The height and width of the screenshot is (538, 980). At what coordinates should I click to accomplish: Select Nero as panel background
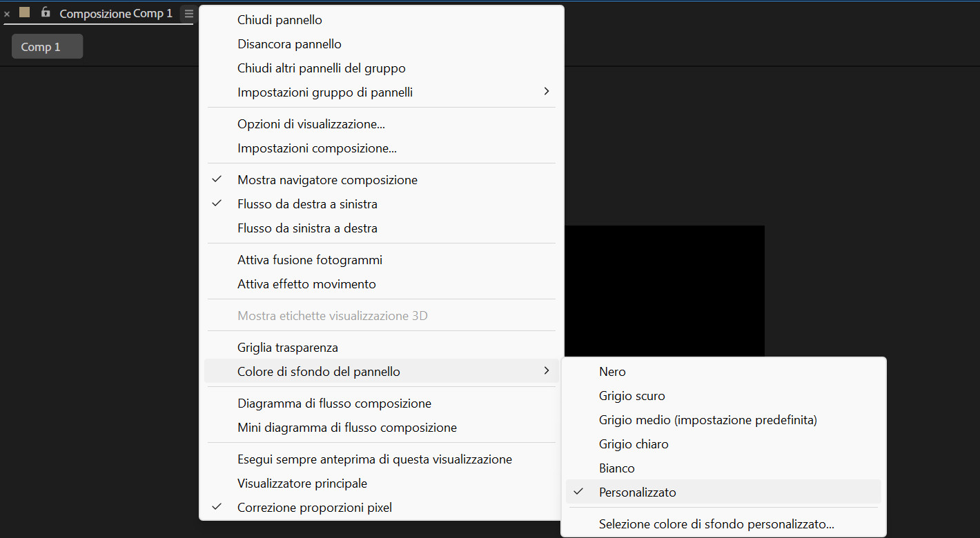[x=612, y=372]
